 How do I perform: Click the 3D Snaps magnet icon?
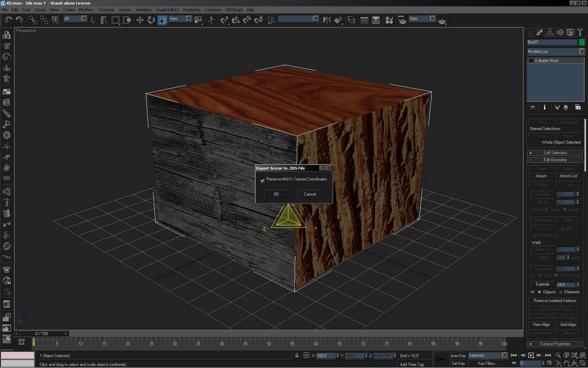click(224, 20)
